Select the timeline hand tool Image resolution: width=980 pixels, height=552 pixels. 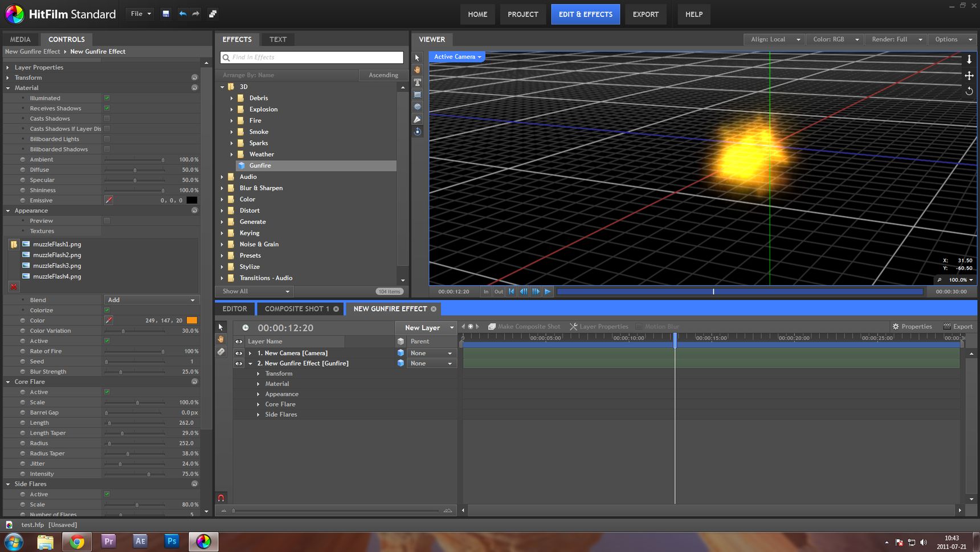pyautogui.click(x=221, y=339)
